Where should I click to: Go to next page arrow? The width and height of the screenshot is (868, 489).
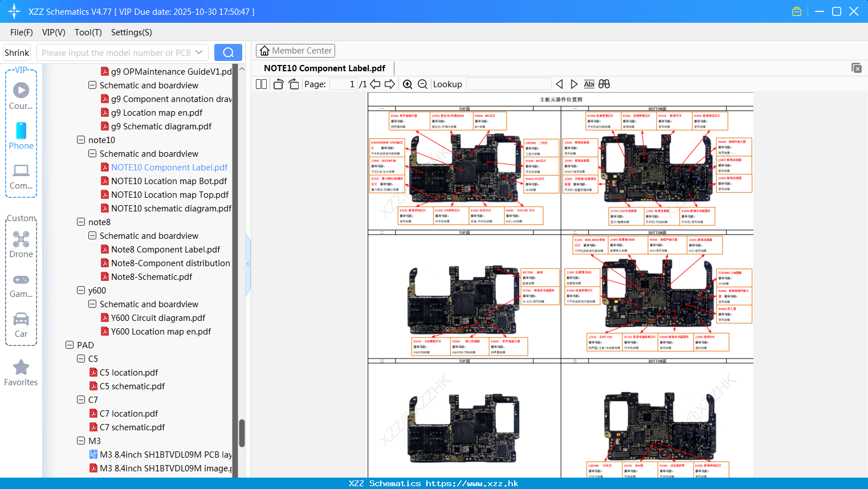point(390,84)
